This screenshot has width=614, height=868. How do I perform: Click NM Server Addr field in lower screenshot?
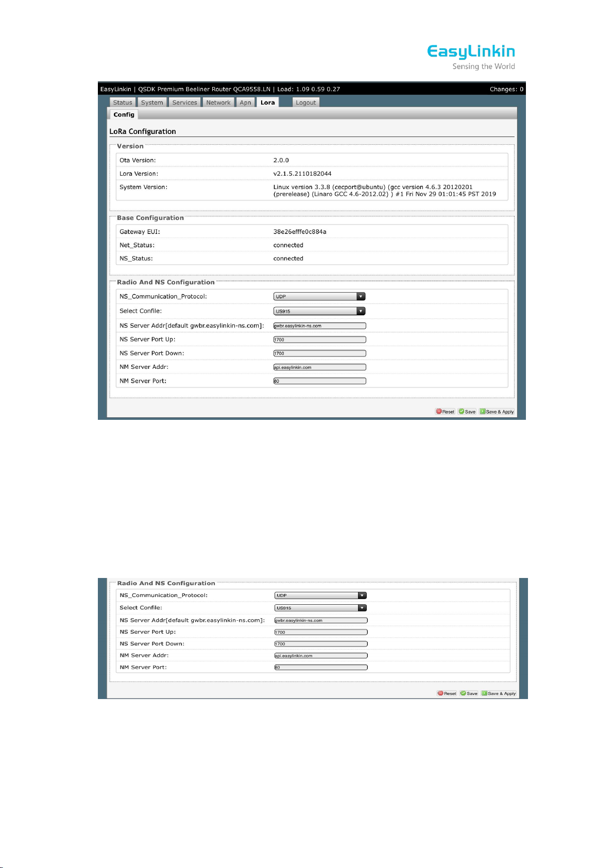point(321,656)
